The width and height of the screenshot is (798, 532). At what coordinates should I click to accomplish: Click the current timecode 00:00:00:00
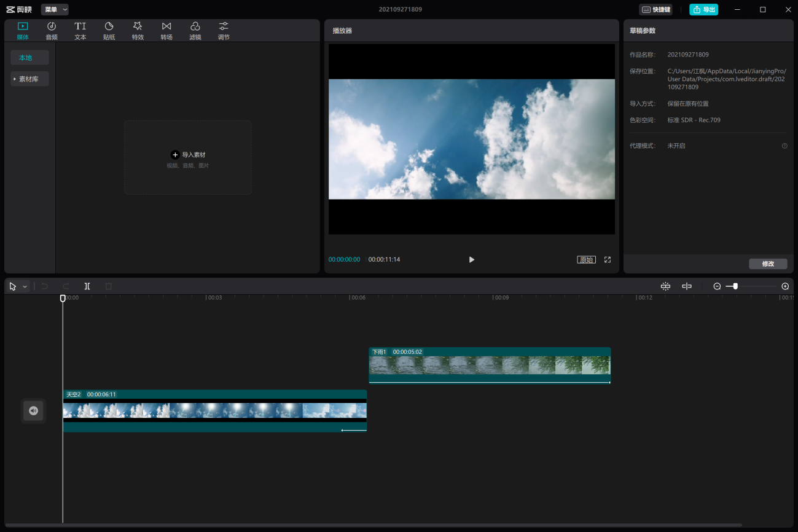[344, 260]
